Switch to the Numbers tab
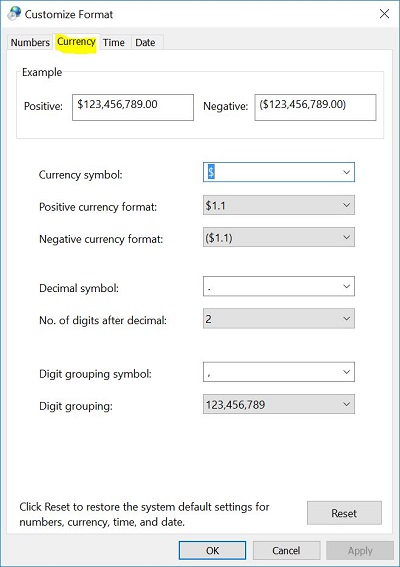Image resolution: width=400 pixels, height=567 pixels. (x=30, y=42)
